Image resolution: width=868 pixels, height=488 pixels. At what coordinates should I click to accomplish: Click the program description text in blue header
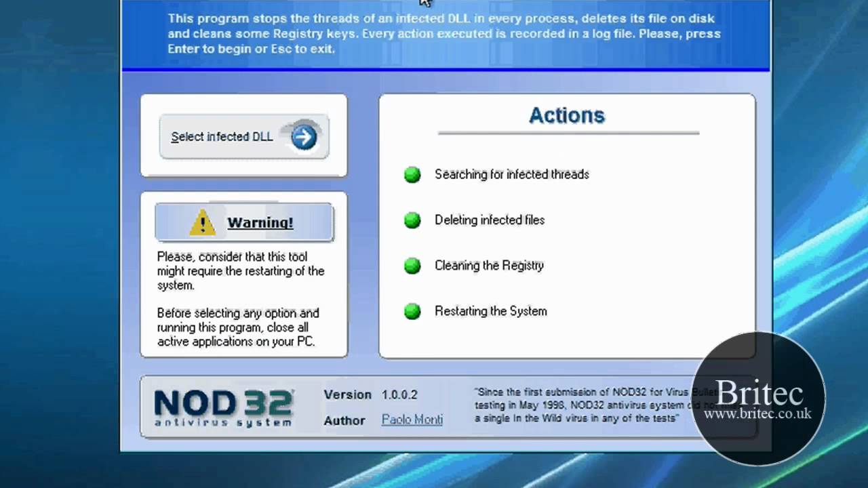coord(444,34)
